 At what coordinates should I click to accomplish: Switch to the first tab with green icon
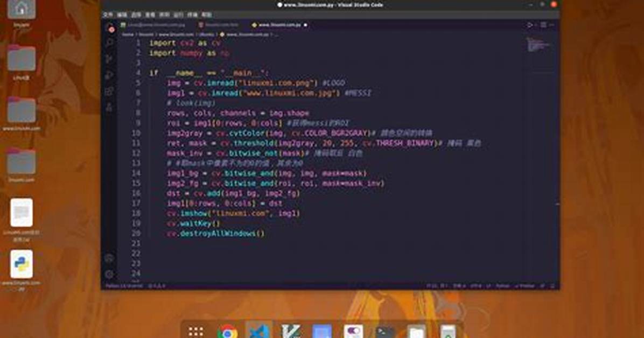pos(153,25)
